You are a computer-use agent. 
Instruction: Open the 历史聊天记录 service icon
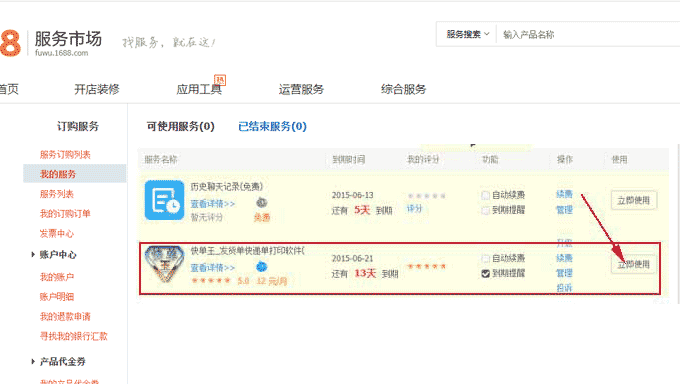point(164,200)
